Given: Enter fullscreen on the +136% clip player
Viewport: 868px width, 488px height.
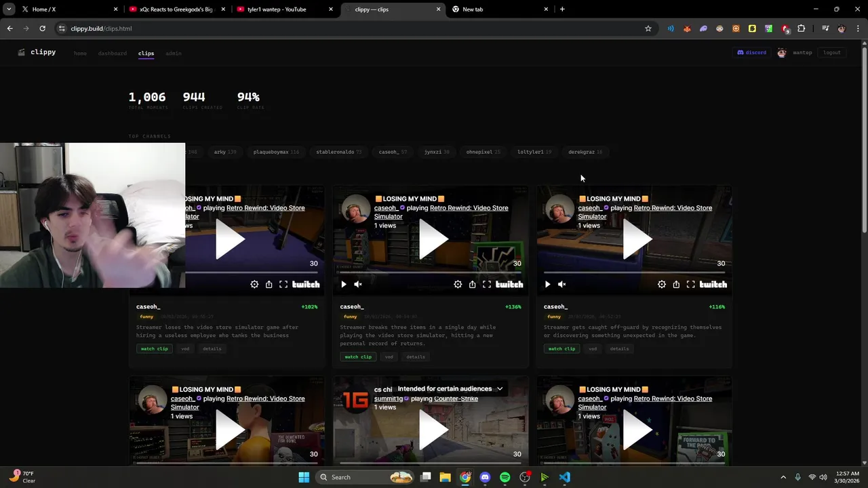Looking at the screenshot, I should (487, 285).
